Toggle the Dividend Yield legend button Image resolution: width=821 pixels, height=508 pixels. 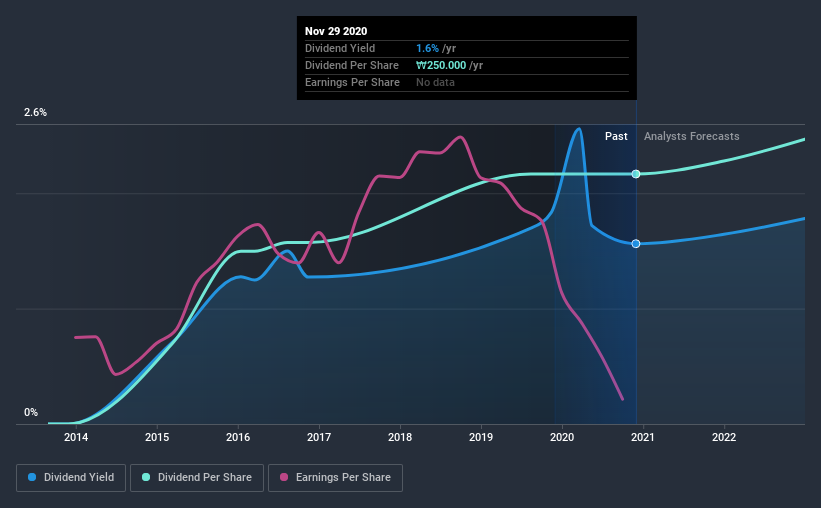(x=71, y=478)
